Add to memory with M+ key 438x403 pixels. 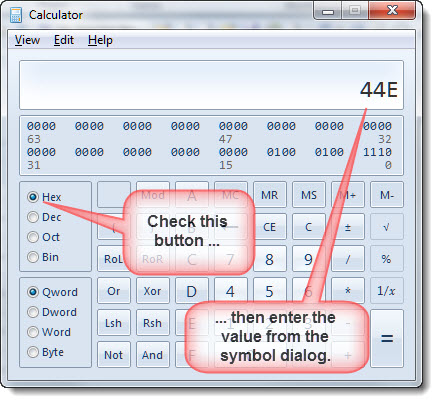[x=348, y=195]
